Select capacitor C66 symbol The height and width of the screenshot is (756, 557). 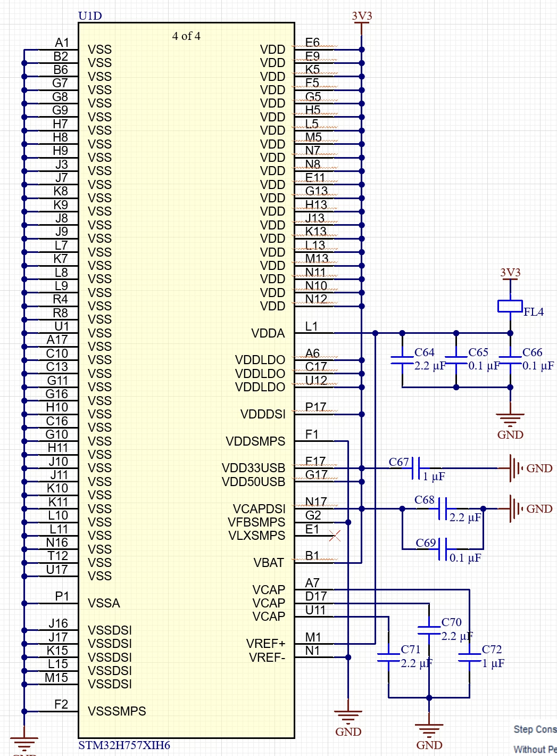tap(510, 360)
